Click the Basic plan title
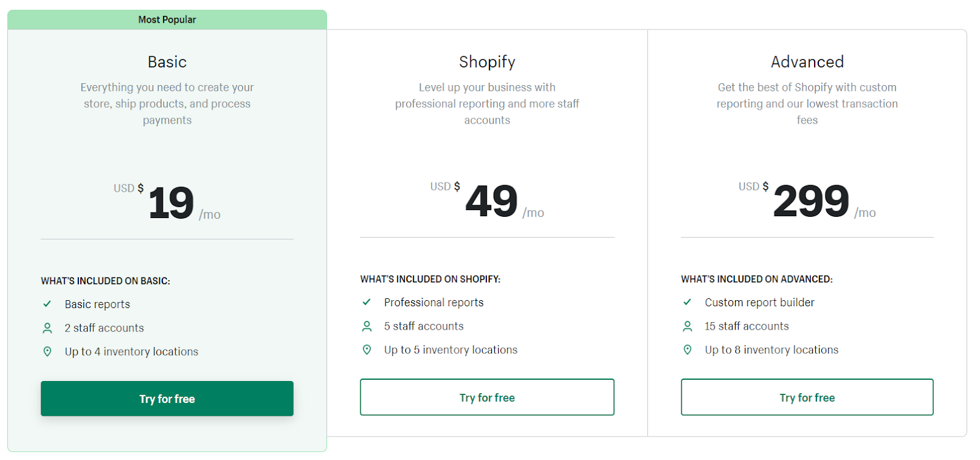Viewport: 980px width, 460px height. [x=167, y=62]
